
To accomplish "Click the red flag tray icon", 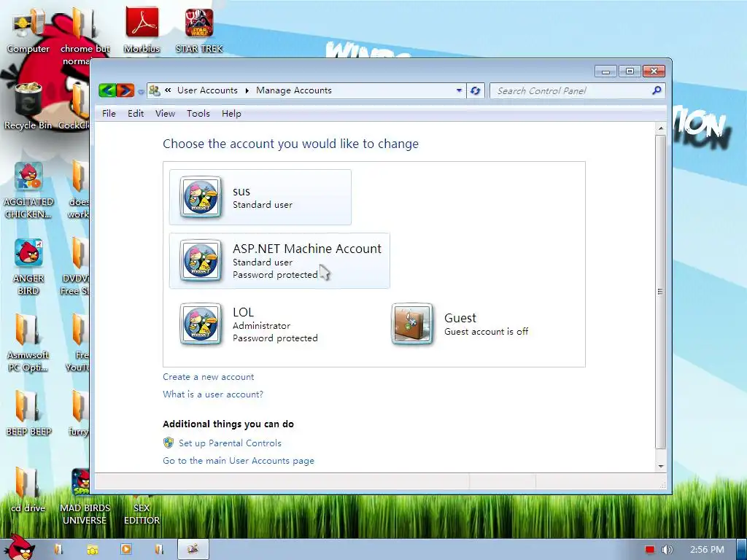I will click(x=649, y=550).
